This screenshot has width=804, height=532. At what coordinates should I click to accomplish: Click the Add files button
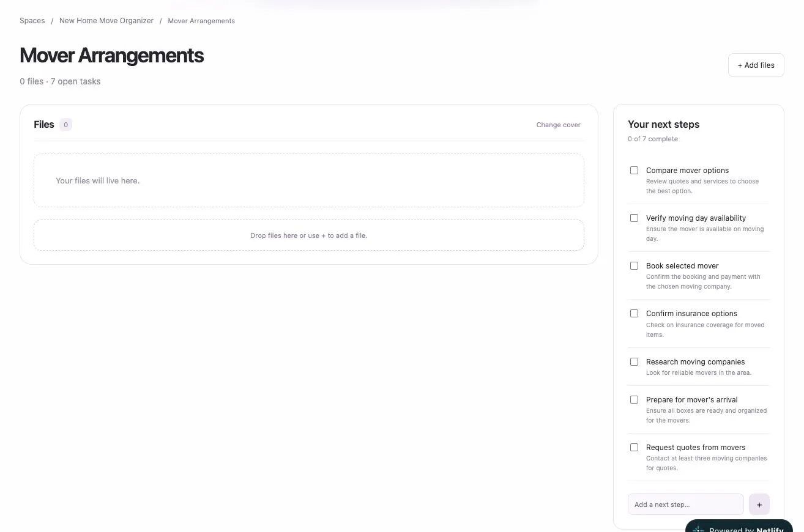coord(756,65)
